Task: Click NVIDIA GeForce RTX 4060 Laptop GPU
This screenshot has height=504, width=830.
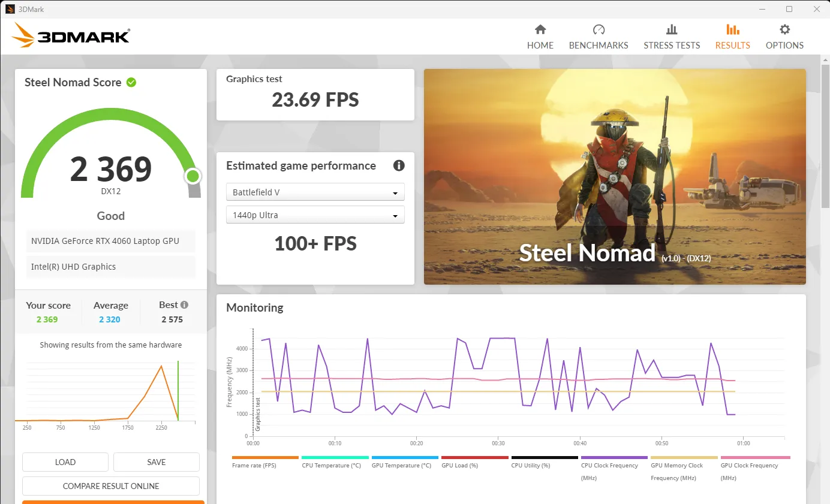Action: [x=111, y=241]
